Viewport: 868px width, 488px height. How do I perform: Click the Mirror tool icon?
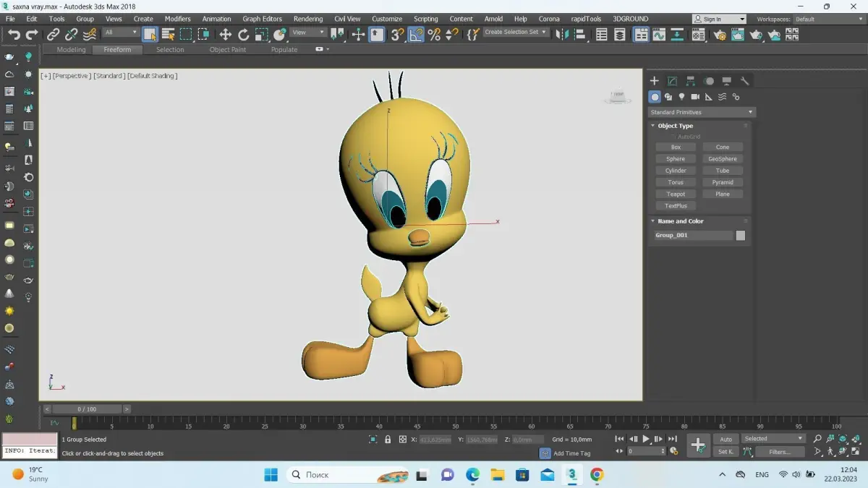click(562, 34)
